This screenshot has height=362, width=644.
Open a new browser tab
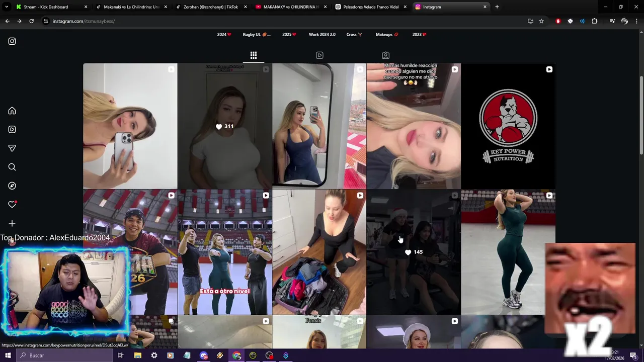[x=497, y=7]
